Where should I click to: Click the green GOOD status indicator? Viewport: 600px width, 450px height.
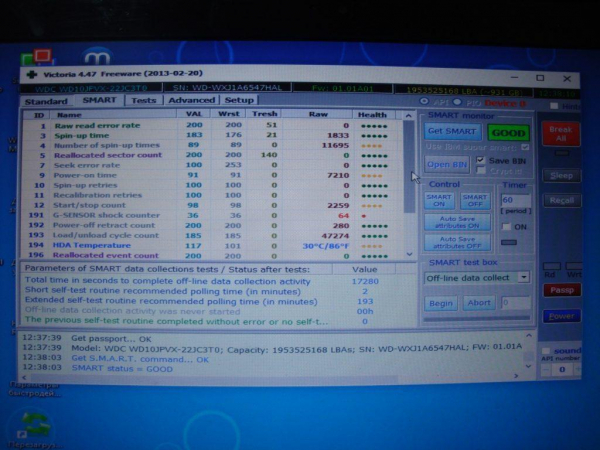(x=508, y=133)
